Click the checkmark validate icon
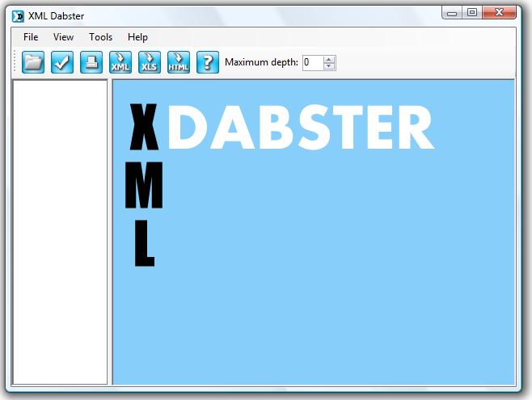This screenshot has width=532, height=400. [x=62, y=62]
